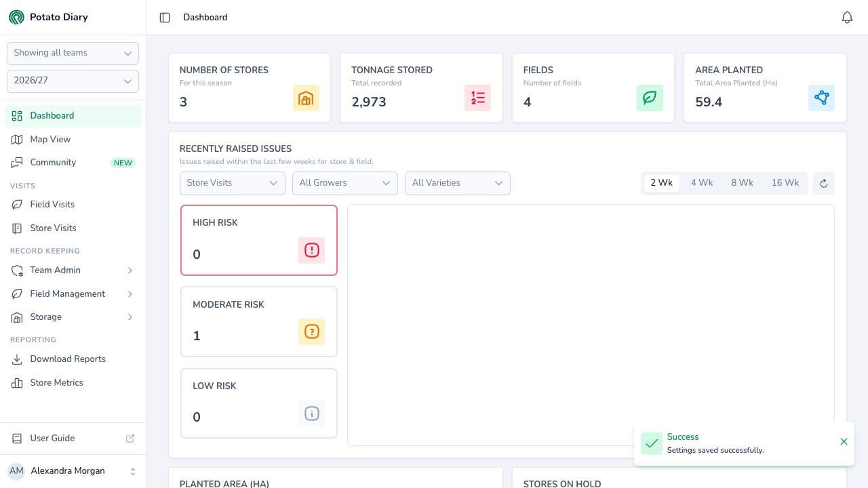Open the notifications bell
Screen dimensions: 868x488
click(847, 18)
